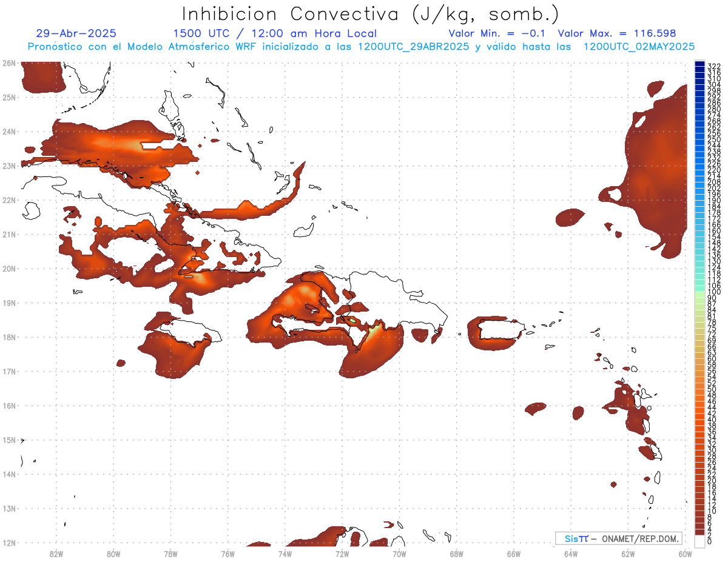Select the "23N" latitude label
Image resolution: width=728 pixels, height=562 pixels.
pyautogui.click(x=9, y=166)
